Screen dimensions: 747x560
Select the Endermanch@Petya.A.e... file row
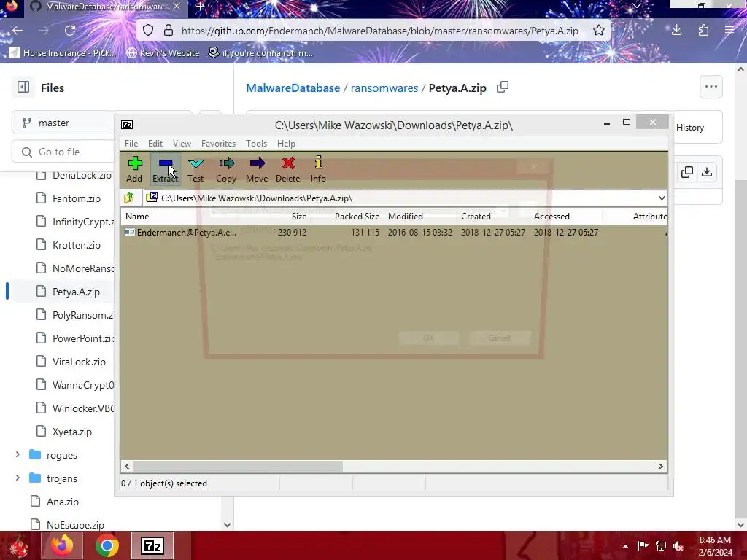tap(393, 233)
